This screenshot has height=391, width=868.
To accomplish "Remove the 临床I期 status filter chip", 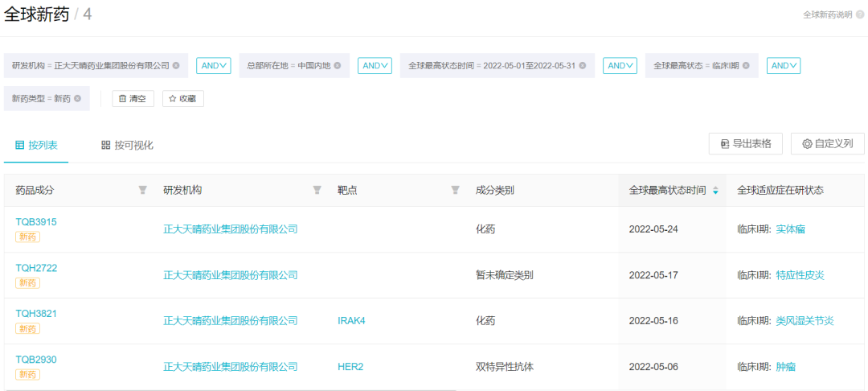I will coord(746,66).
